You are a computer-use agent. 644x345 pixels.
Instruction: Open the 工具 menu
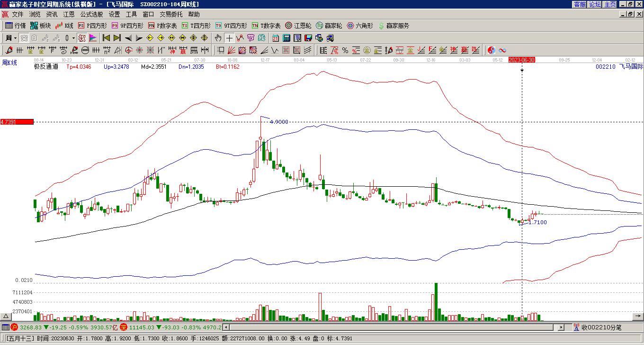pyautogui.click(x=131, y=15)
